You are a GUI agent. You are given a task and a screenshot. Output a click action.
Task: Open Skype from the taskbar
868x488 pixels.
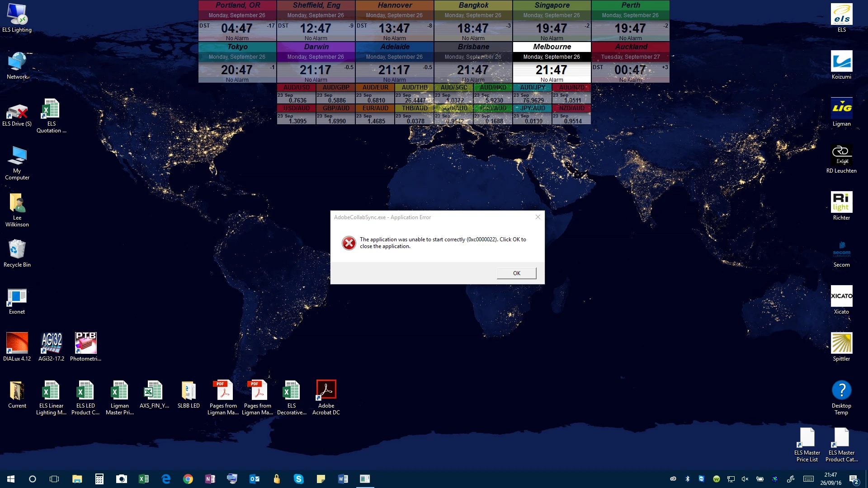point(298,479)
